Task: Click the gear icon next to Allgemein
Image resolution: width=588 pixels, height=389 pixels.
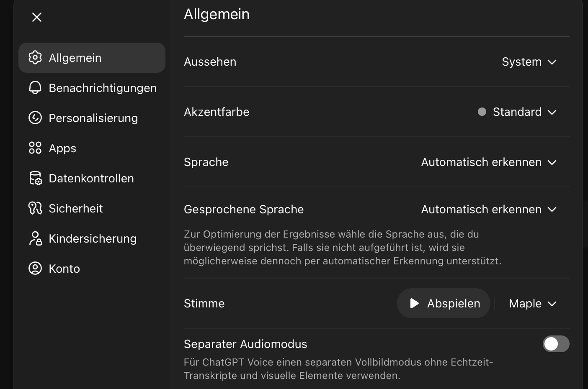Action: click(35, 58)
